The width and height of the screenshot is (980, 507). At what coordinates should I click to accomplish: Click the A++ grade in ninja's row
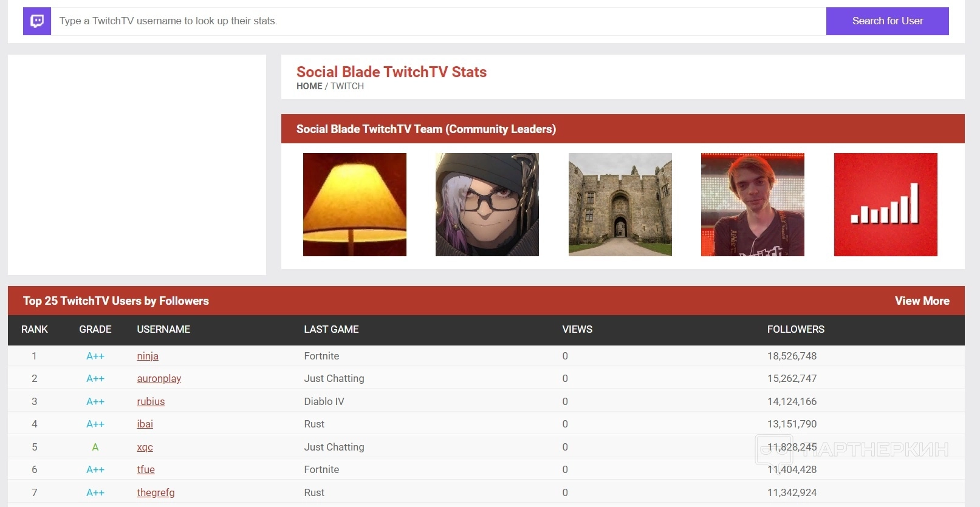coord(95,356)
